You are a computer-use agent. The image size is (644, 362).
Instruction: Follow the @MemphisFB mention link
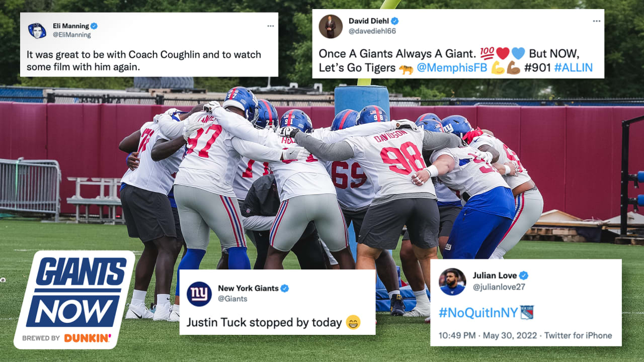point(451,68)
